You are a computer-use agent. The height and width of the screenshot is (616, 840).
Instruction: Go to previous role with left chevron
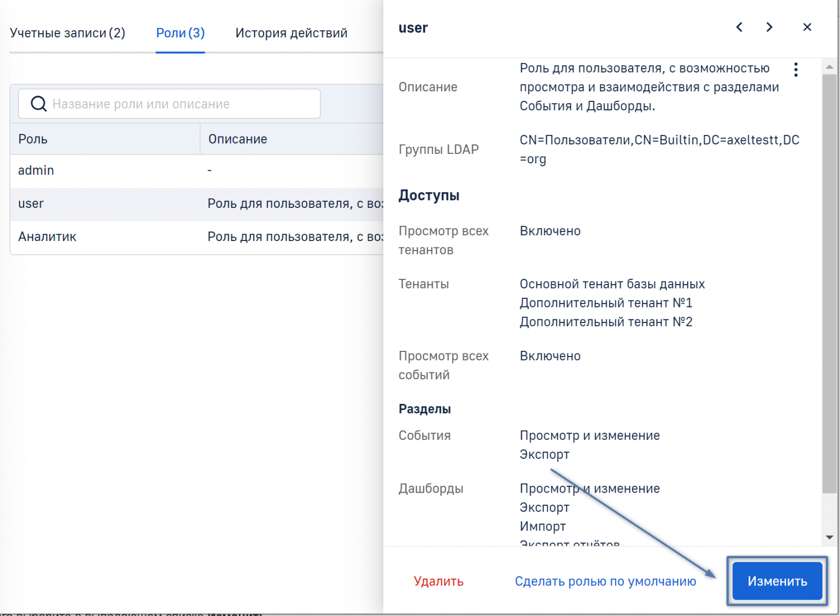(739, 27)
